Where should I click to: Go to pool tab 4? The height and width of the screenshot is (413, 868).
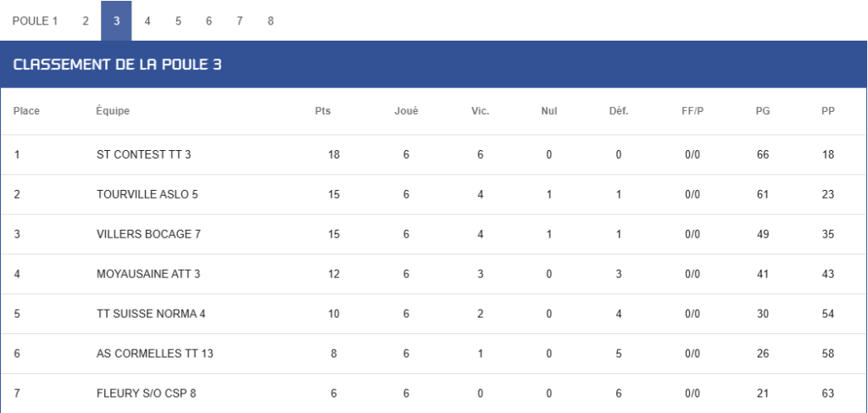(x=147, y=21)
